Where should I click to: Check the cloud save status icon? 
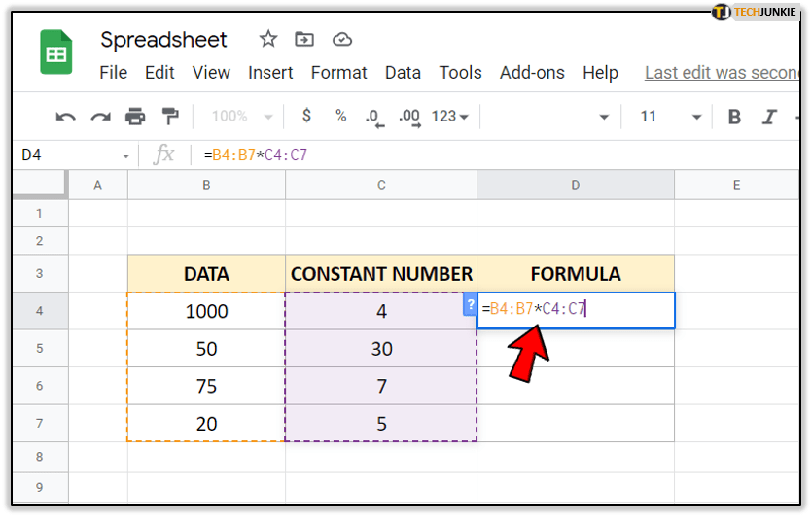[341, 40]
